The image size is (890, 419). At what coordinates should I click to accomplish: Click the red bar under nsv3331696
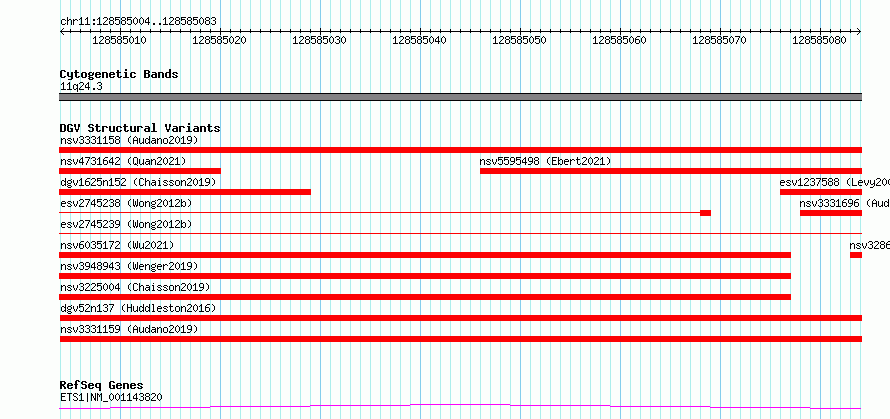pos(831,213)
